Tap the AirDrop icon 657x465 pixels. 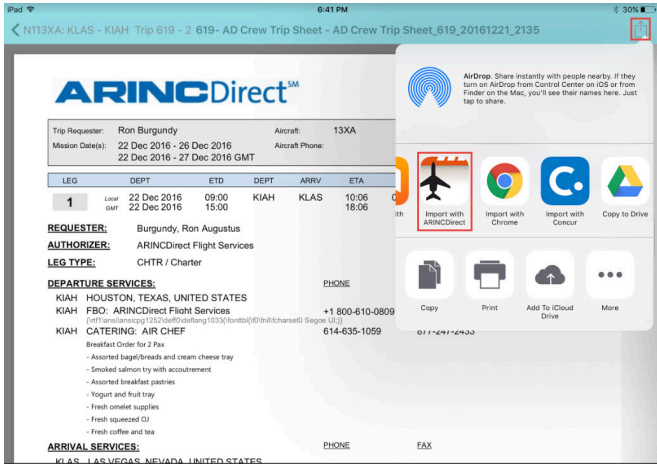click(429, 88)
